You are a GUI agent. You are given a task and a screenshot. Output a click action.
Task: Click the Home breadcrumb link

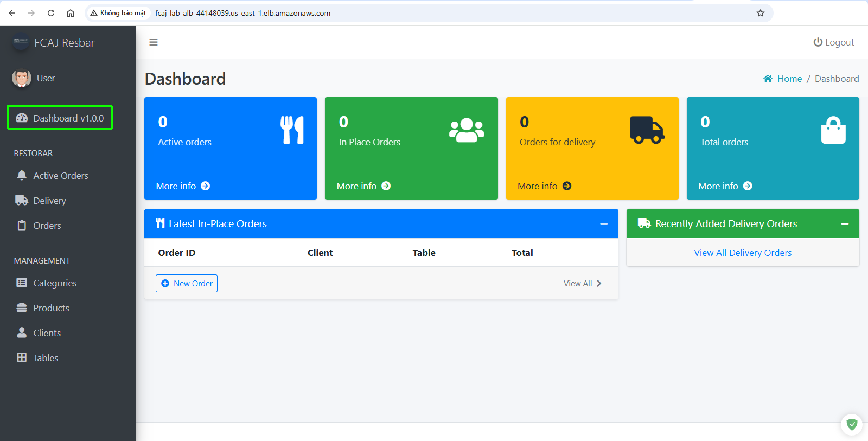tap(789, 79)
